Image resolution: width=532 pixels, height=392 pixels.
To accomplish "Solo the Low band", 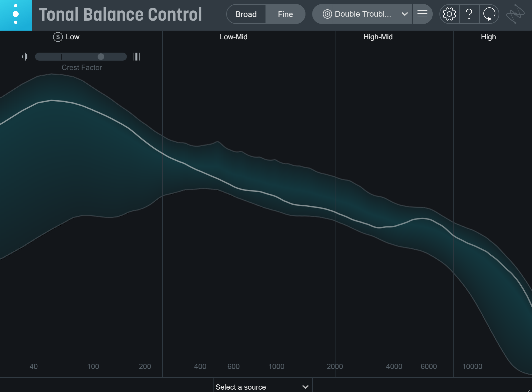I will click(58, 37).
